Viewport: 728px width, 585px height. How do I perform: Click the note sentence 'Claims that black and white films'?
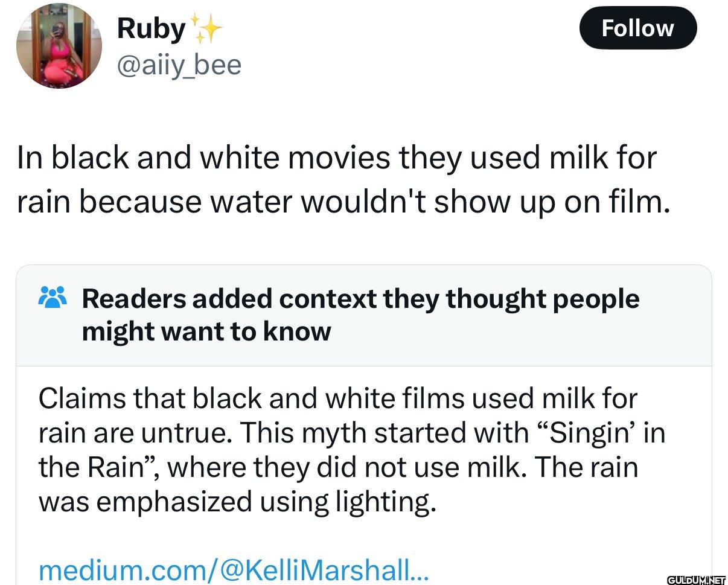click(337, 398)
